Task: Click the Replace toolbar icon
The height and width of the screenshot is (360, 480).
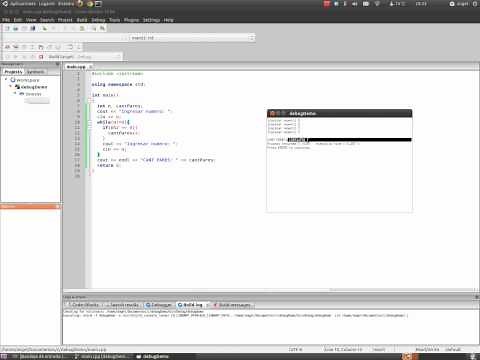Action: [102, 29]
